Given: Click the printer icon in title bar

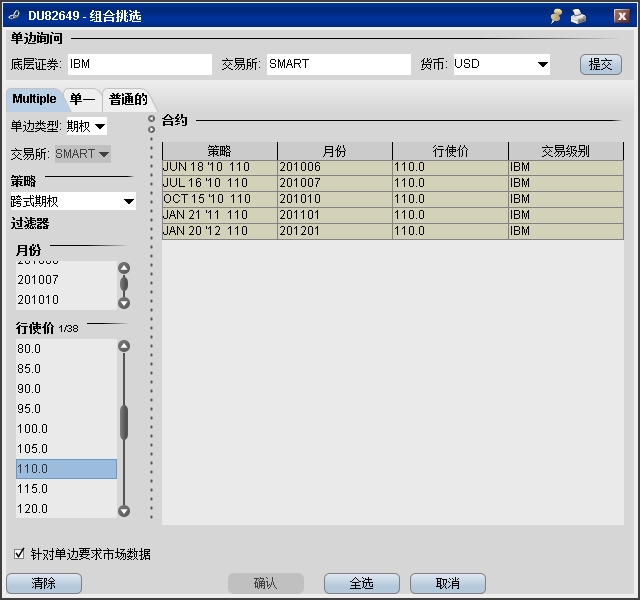Looking at the screenshot, I should pos(578,16).
